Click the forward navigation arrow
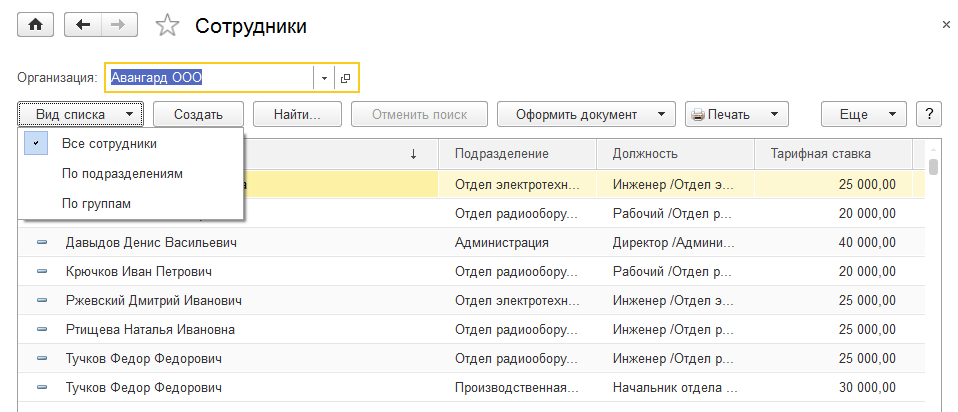This screenshot has height=412, width=958. tap(118, 26)
